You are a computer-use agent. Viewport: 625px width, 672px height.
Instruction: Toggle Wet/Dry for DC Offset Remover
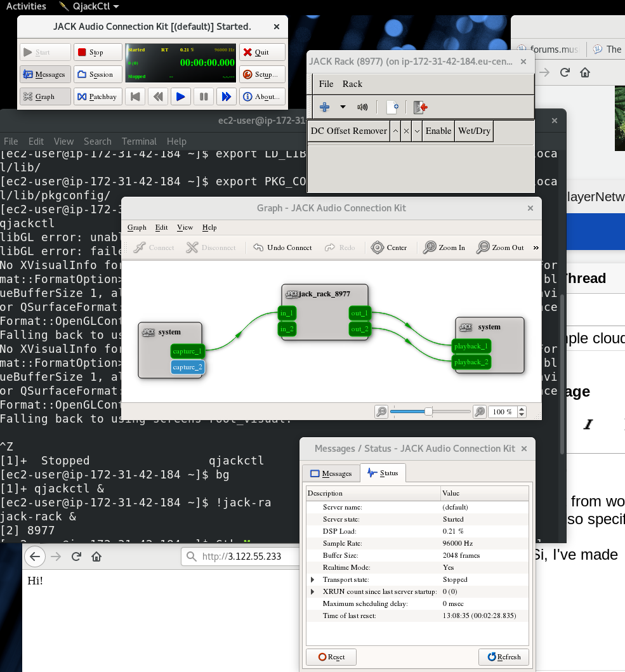tap(474, 131)
